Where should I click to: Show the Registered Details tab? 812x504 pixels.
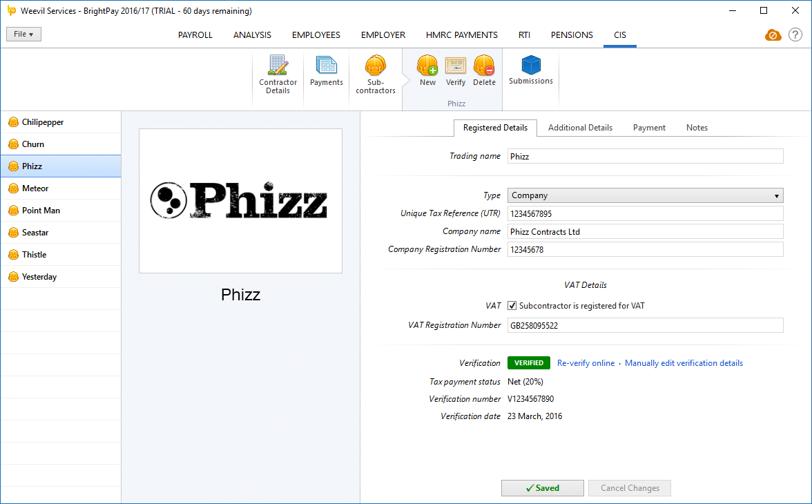pyautogui.click(x=496, y=128)
